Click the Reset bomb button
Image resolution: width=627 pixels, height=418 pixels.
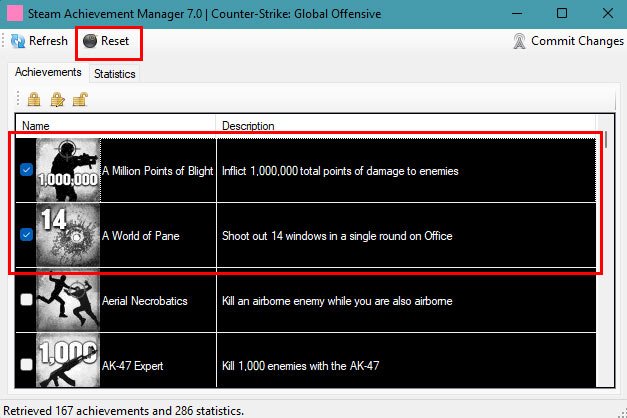click(x=106, y=41)
